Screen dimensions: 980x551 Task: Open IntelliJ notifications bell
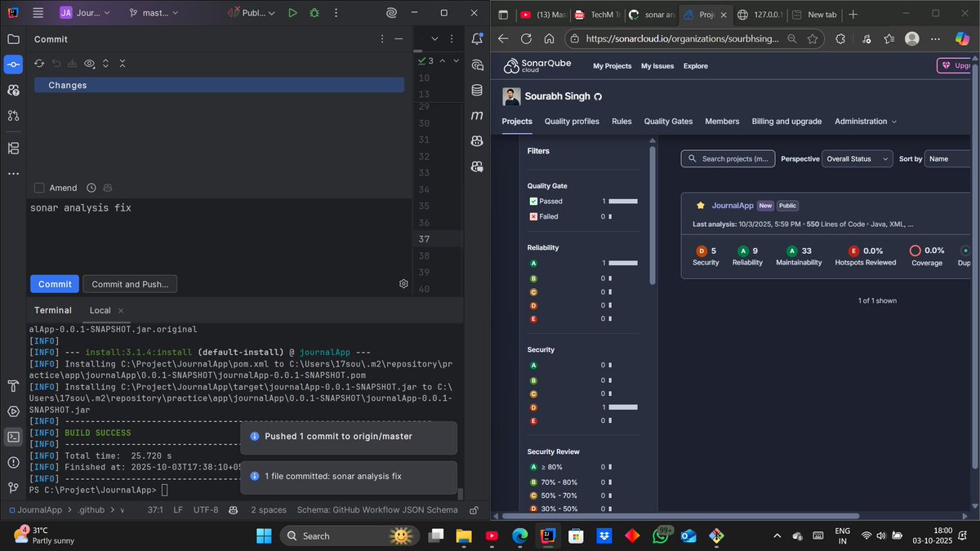(x=477, y=39)
